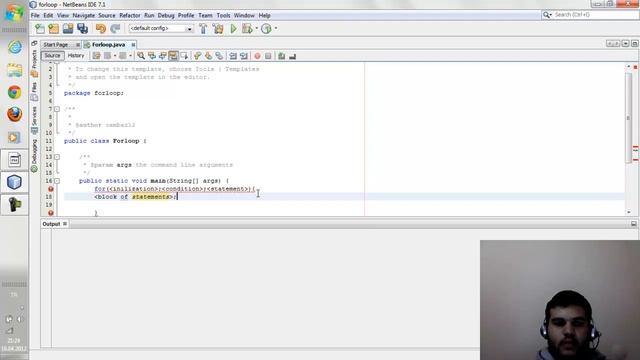The image size is (640, 360).
Task: Open the Run menu
Action: [x=149, y=16]
